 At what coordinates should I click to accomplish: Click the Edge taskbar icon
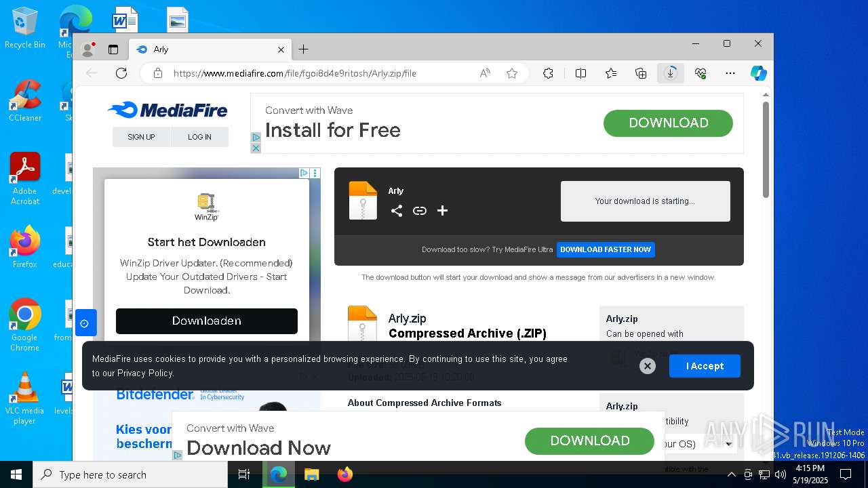coord(279,474)
